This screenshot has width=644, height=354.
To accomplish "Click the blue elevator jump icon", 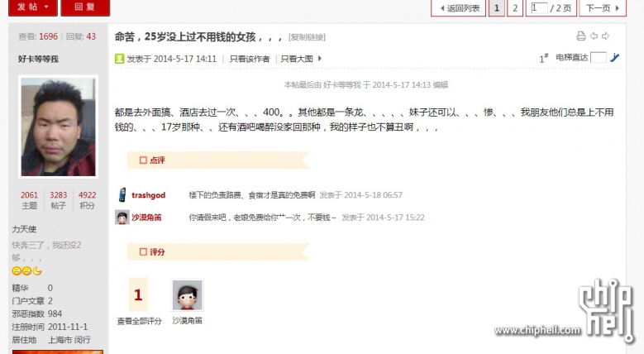I will pos(614,58).
